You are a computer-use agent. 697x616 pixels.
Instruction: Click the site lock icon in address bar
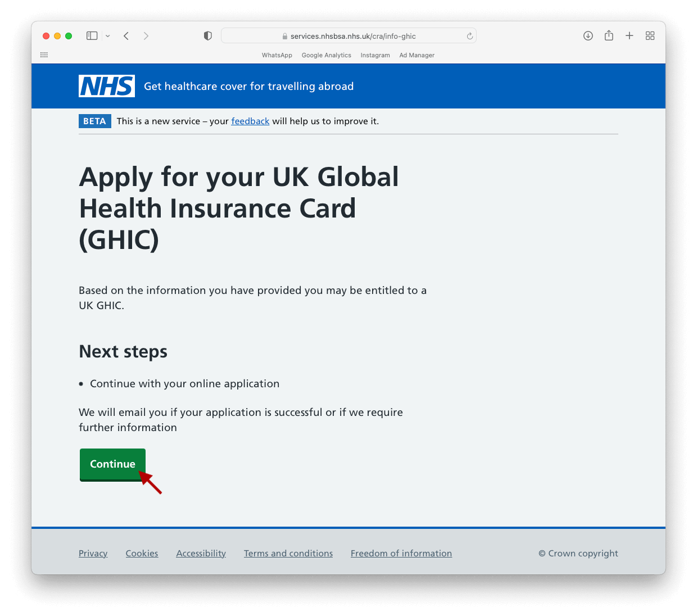pos(285,37)
